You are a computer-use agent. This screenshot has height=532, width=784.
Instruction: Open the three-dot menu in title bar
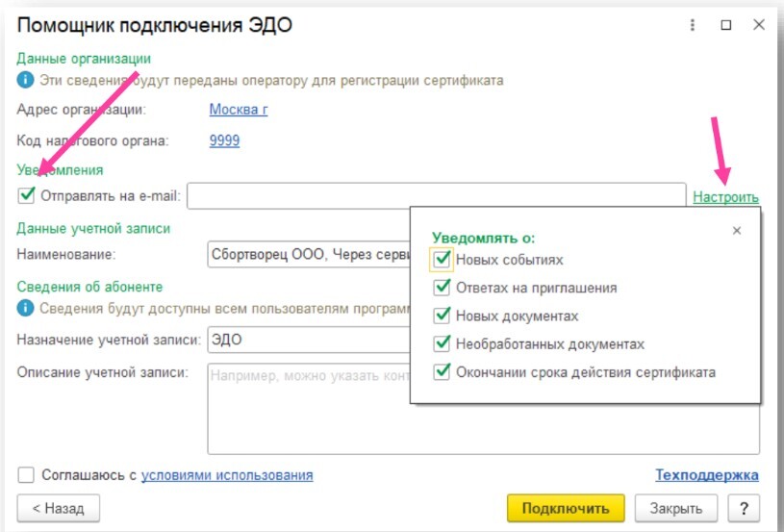(692, 26)
